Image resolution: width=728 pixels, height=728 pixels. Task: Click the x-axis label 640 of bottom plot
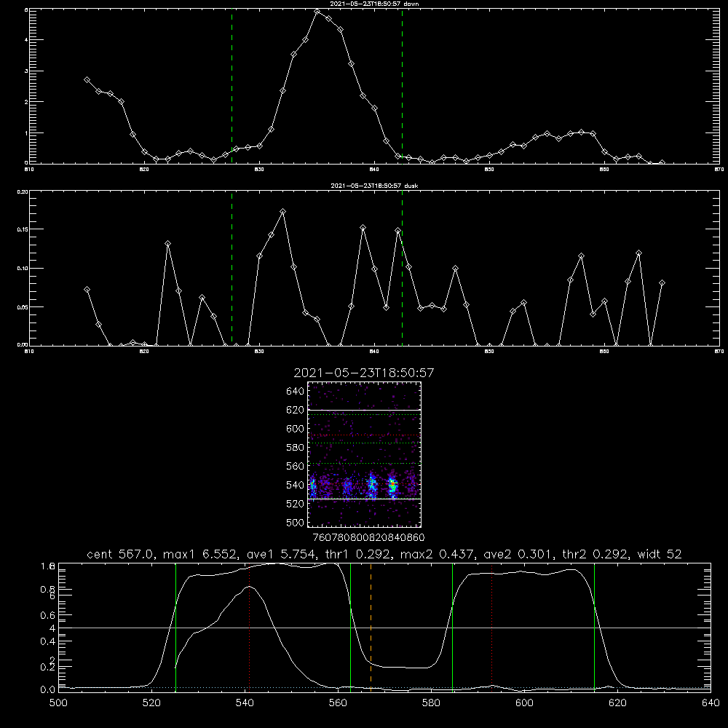click(711, 703)
